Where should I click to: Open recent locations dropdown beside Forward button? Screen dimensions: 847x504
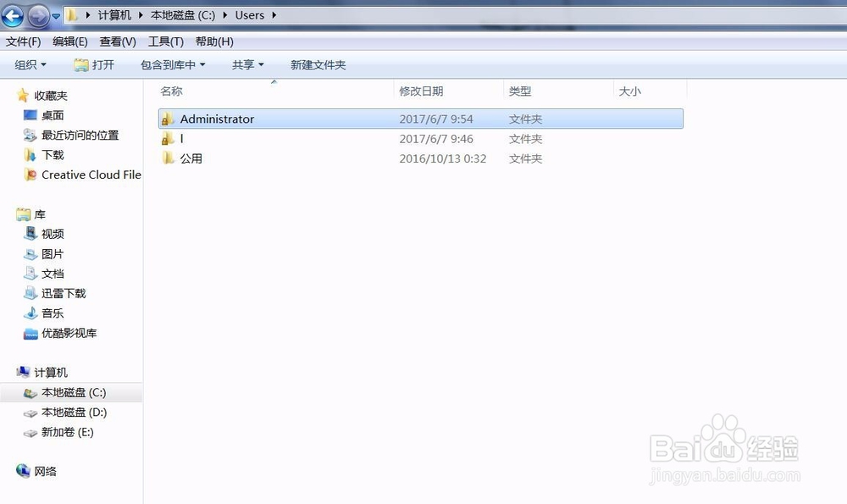pos(56,16)
